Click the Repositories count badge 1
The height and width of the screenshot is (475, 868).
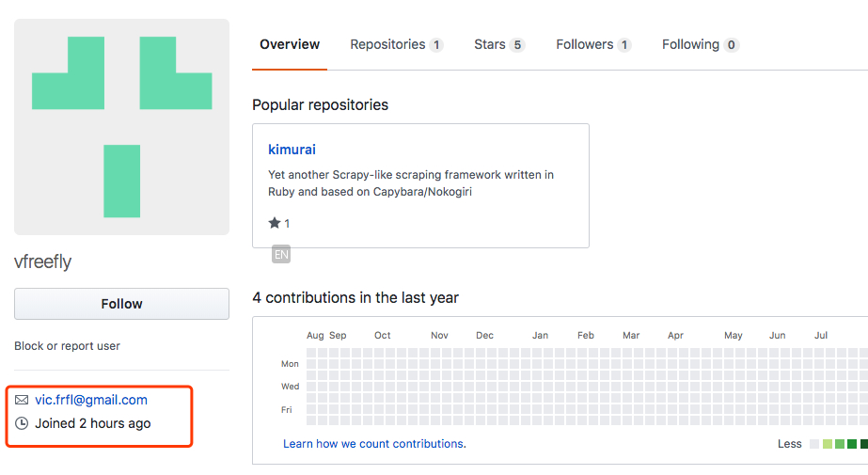[436, 45]
